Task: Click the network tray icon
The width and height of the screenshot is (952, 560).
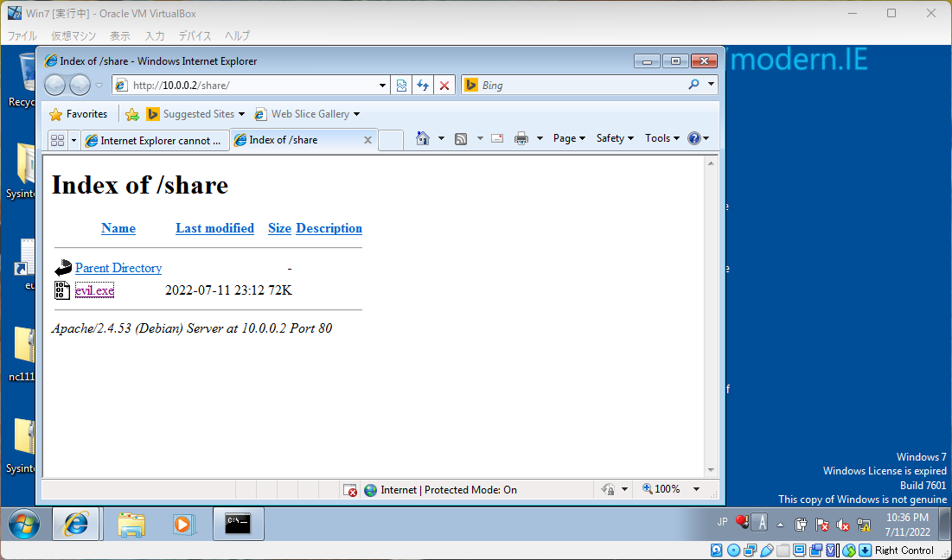Action: [864, 525]
